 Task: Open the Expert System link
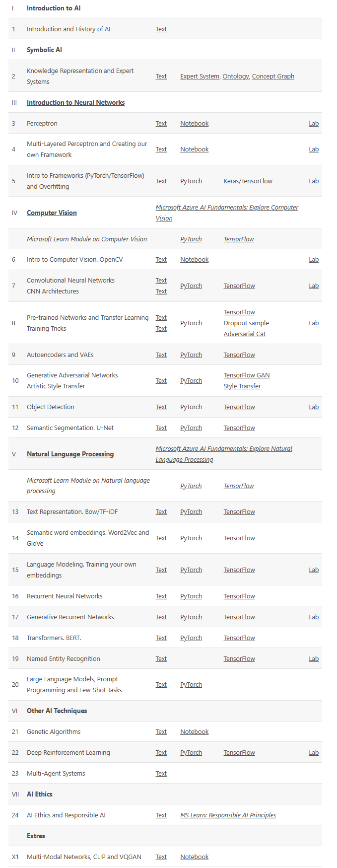click(x=200, y=76)
